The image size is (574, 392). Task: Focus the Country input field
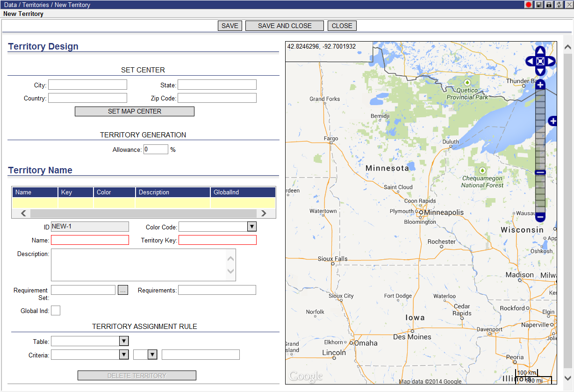88,98
